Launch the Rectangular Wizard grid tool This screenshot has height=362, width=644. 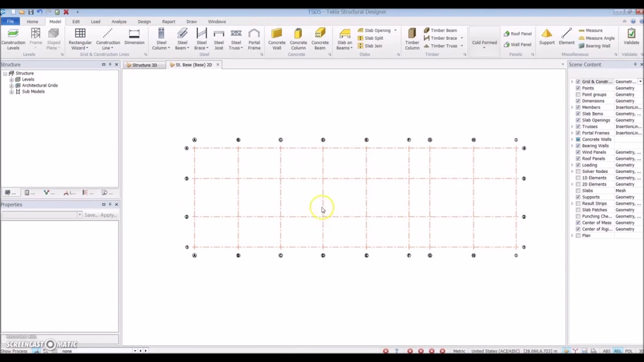coord(80,39)
